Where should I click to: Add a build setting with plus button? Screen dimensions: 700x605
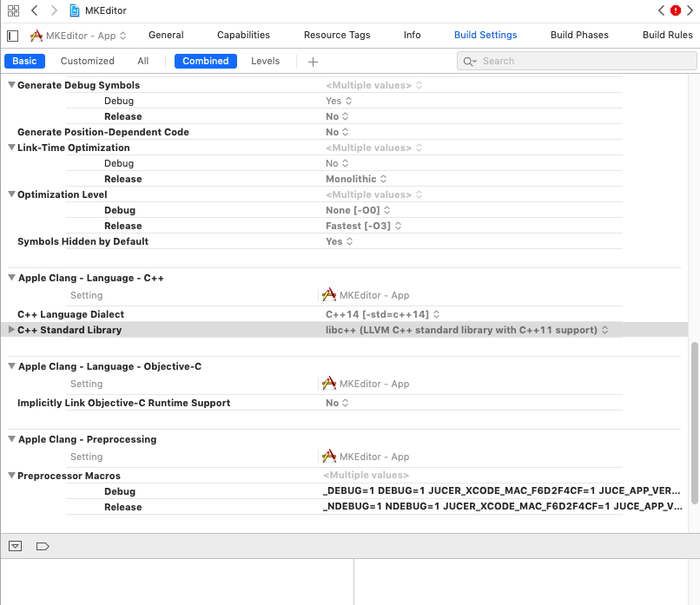[x=313, y=62]
